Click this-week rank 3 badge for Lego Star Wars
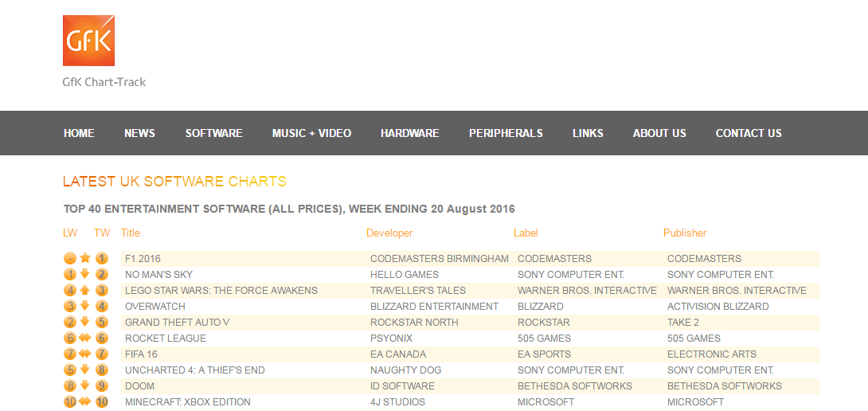 tap(101, 290)
